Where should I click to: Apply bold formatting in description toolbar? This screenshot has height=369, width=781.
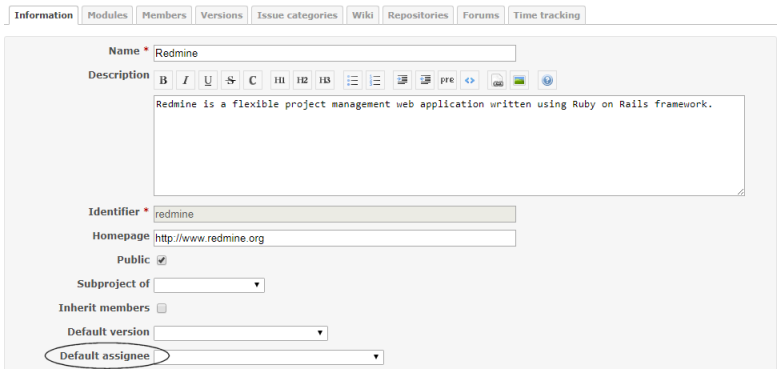pos(163,80)
